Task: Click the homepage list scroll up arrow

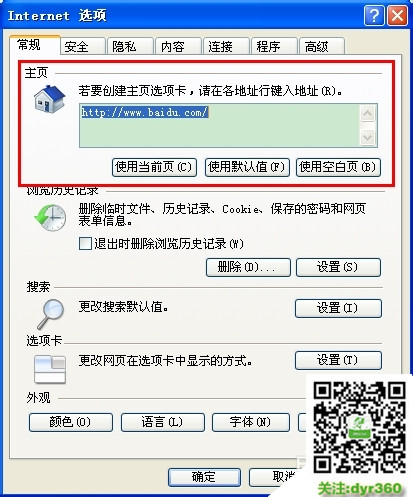Action: [367, 114]
